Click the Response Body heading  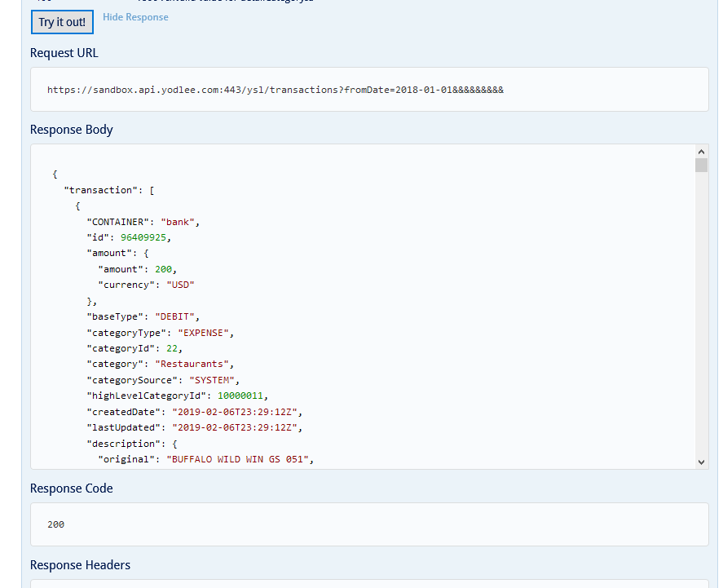click(x=72, y=130)
